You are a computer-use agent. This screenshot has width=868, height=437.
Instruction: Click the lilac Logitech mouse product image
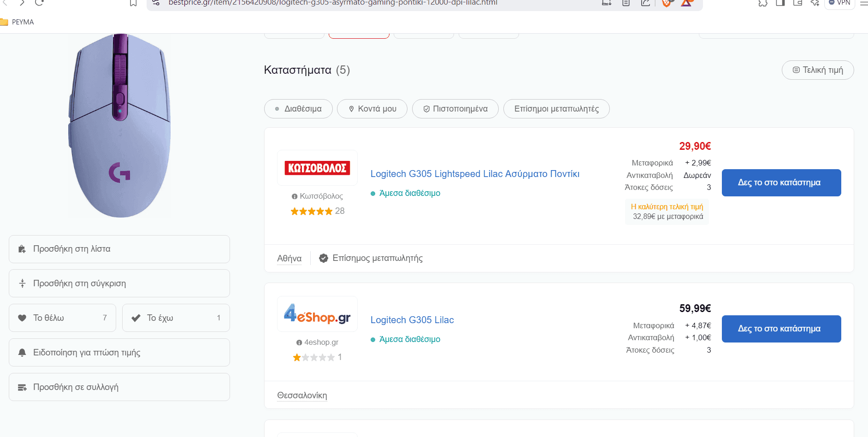click(x=120, y=125)
